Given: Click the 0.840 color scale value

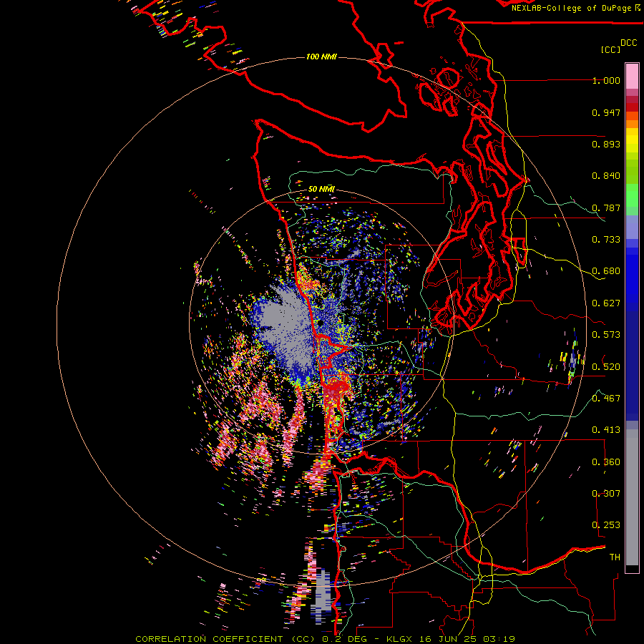Looking at the screenshot, I should pos(606,176).
